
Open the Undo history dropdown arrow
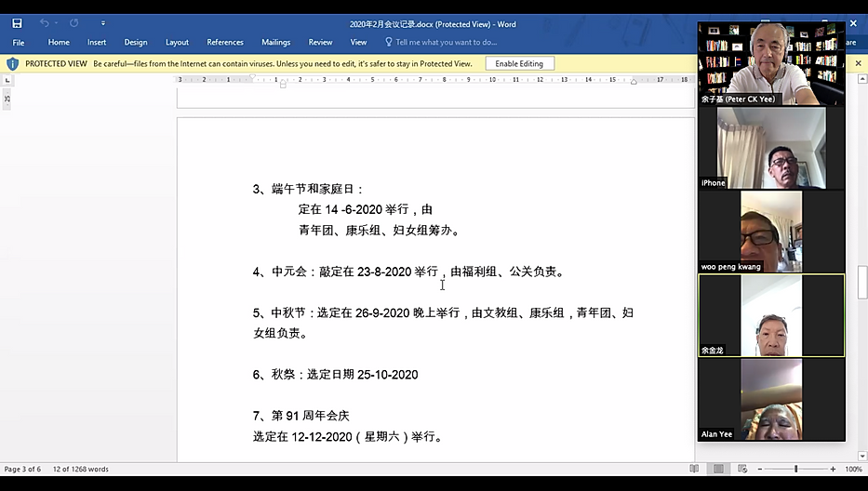pos(56,23)
